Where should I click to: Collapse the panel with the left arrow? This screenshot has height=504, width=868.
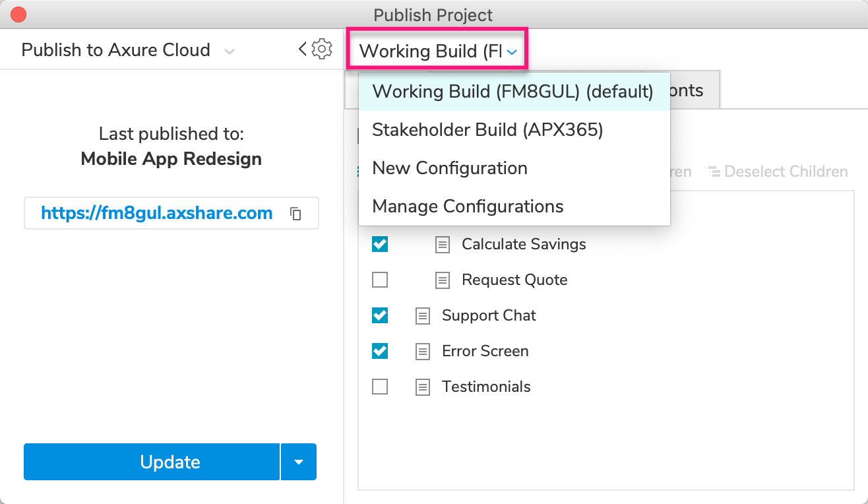(x=303, y=49)
